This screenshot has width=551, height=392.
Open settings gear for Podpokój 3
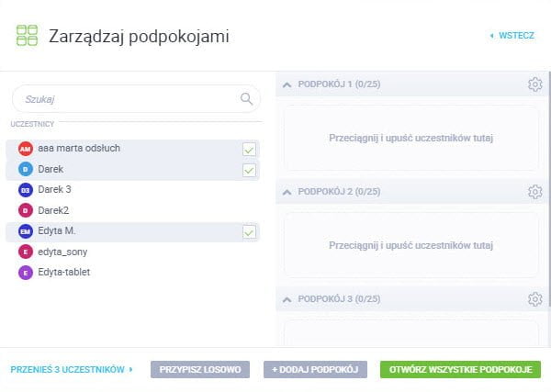coord(535,299)
